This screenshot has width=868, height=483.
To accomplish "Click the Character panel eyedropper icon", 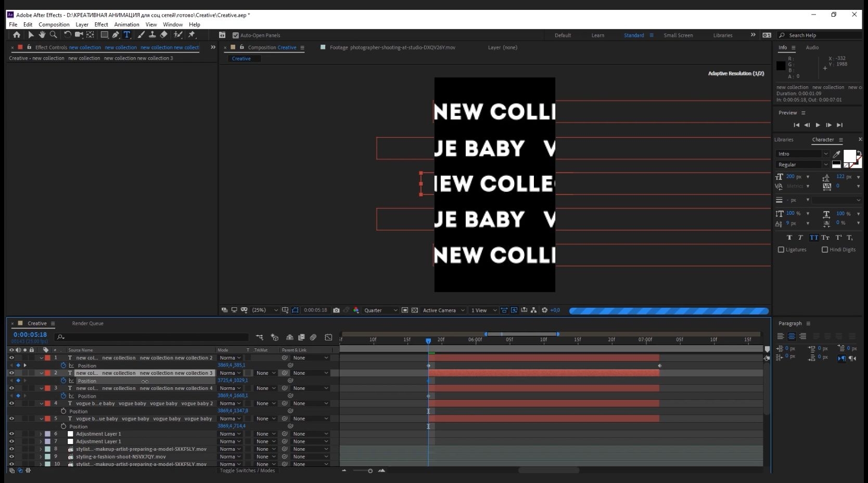I will pos(836,154).
